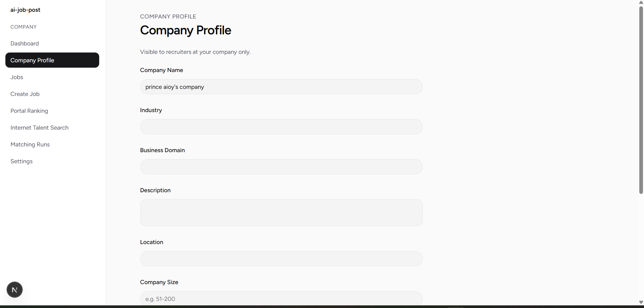The height and width of the screenshot is (308, 644).
Task: Click the Company Size field
Action: point(281,298)
